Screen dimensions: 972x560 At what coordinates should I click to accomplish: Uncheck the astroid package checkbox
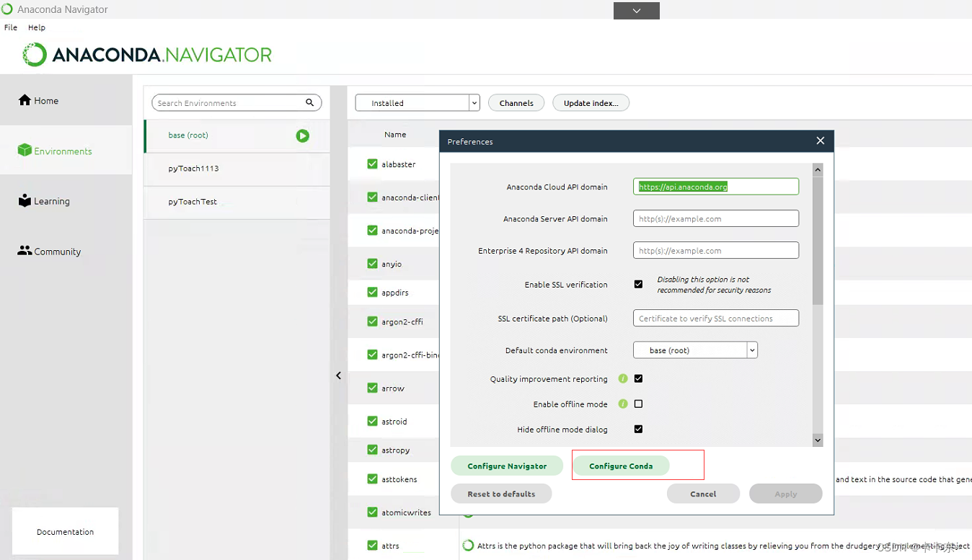click(372, 420)
